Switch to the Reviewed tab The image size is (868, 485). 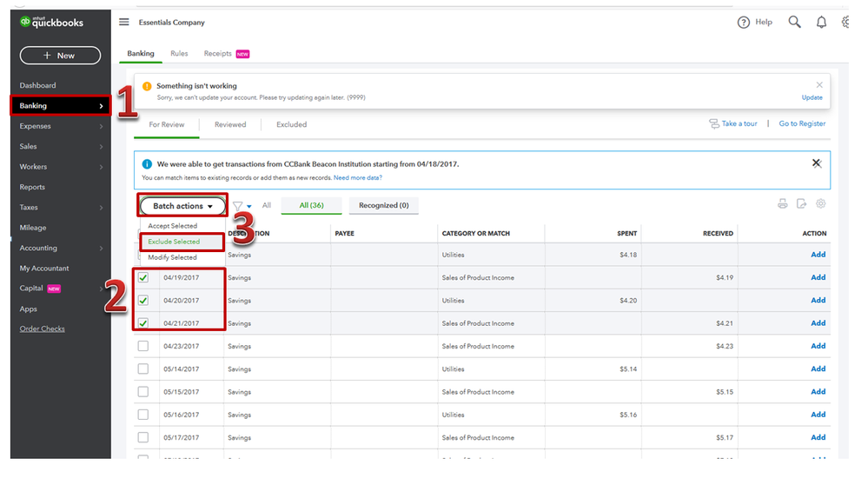tap(230, 124)
